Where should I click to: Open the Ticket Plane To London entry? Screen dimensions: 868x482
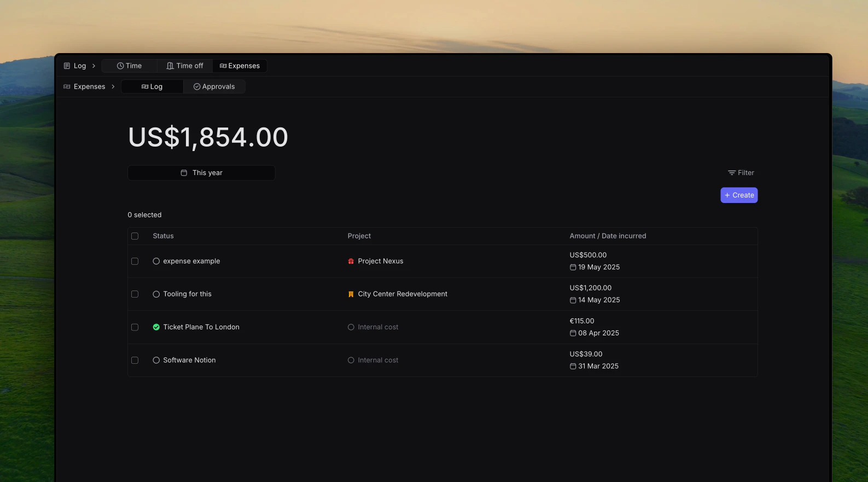201,327
